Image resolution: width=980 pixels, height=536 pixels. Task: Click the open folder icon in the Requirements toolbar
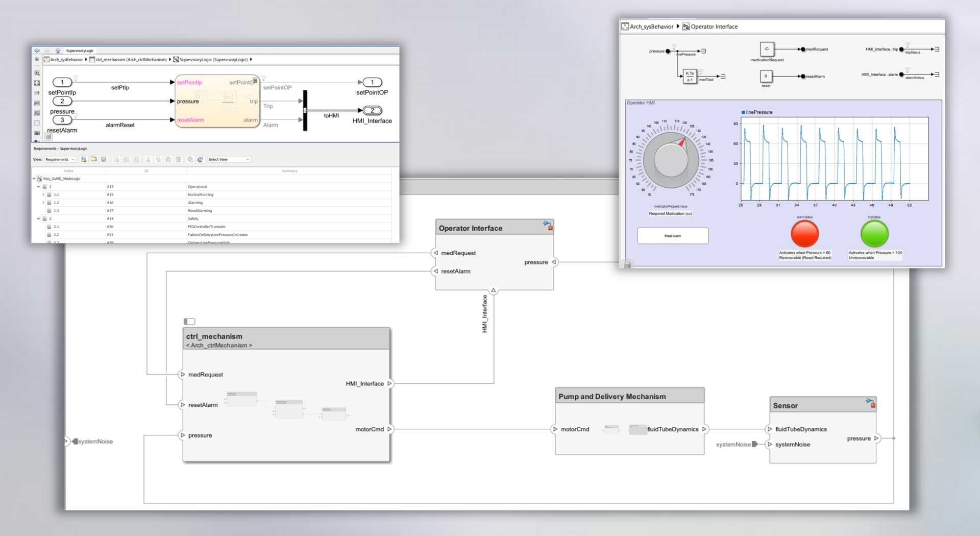94,159
